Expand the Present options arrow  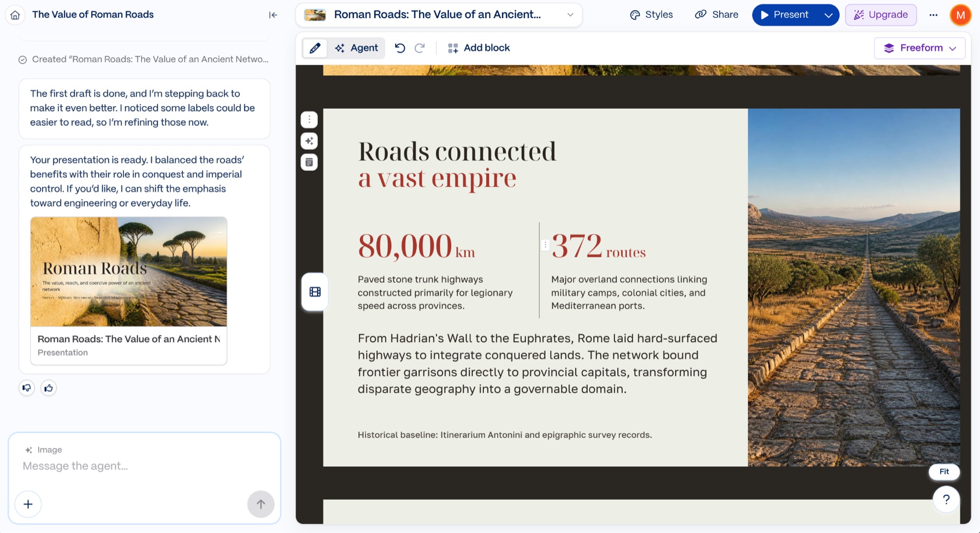[x=829, y=15]
